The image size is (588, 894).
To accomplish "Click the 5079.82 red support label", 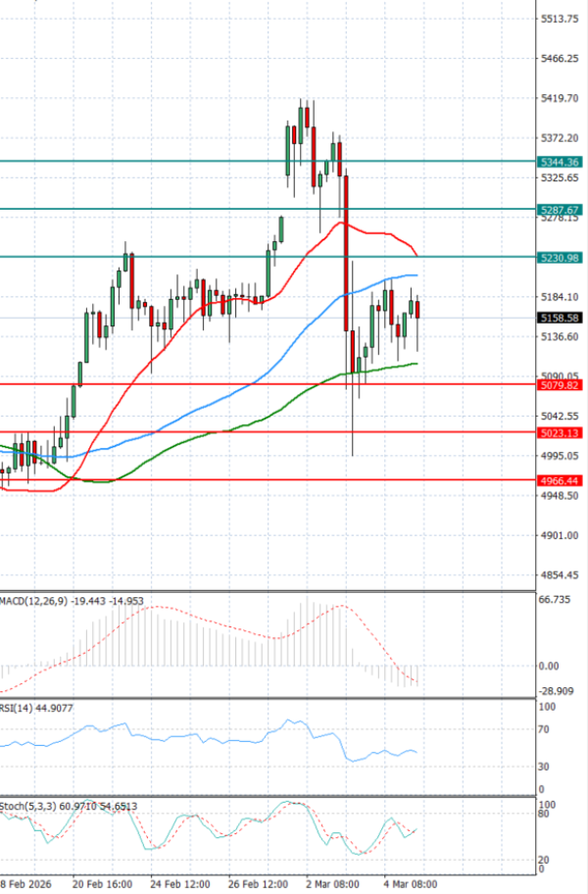I will [x=561, y=385].
